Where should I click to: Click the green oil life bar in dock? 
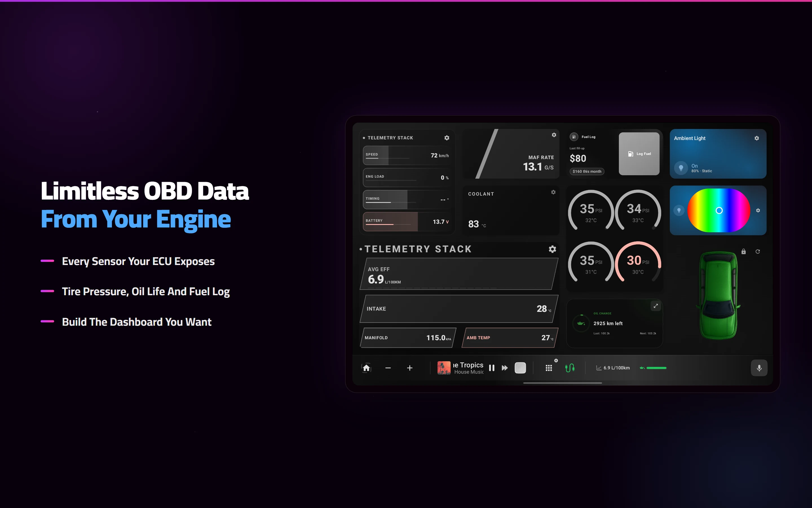point(653,368)
